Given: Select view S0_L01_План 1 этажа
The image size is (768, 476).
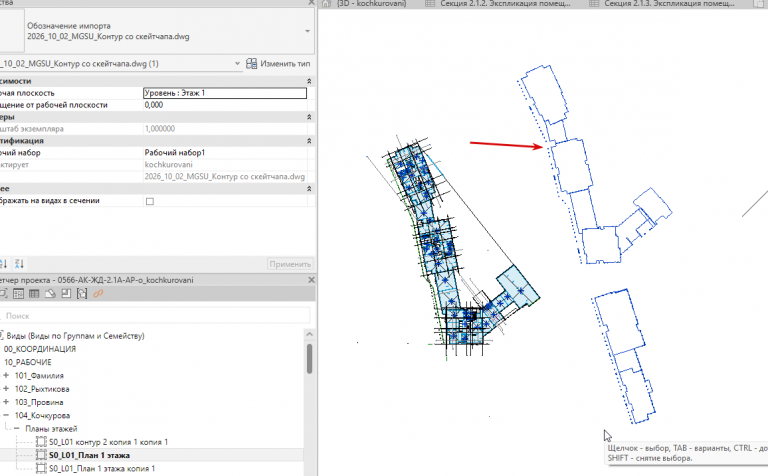Looking at the screenshot, I should pos(89,455).
